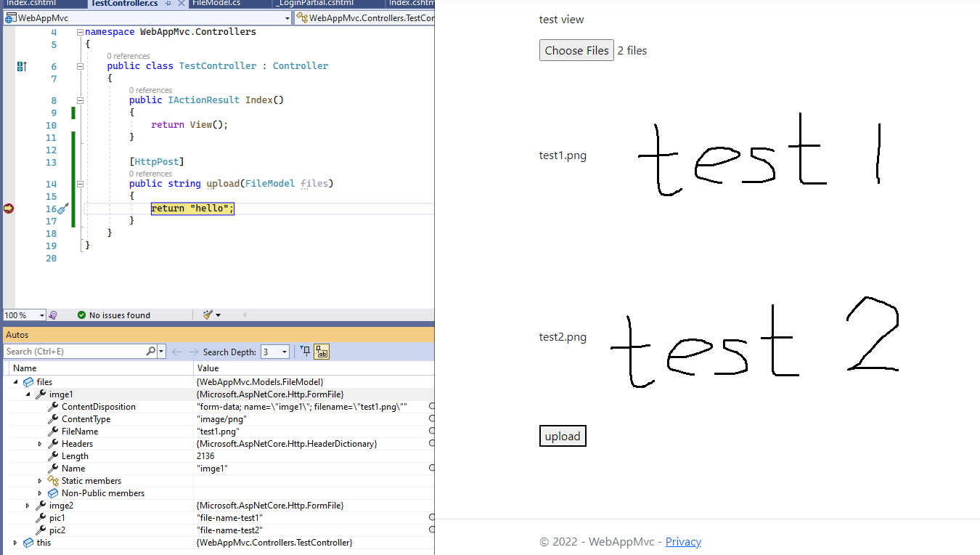The height and width of the screenshot is (555, 980).
Task: Click the wrench icon beside Headers
Action: click(53, 444)
